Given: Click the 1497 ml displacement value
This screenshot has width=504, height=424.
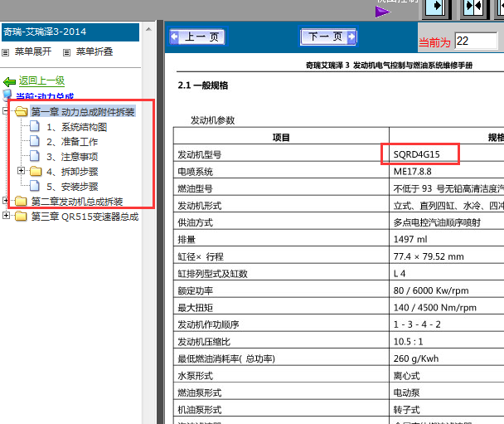Looking at the screenshot, I should [410, 239].
